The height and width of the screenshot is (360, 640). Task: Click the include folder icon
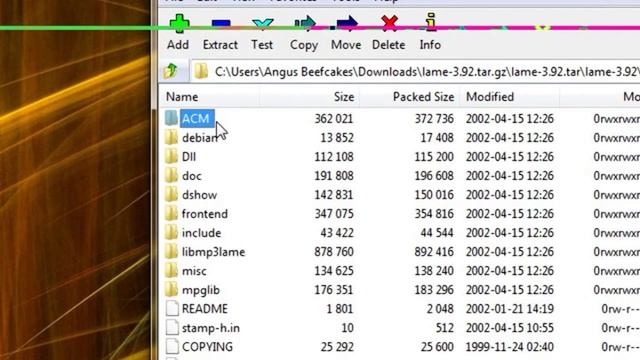coord(171,233)
